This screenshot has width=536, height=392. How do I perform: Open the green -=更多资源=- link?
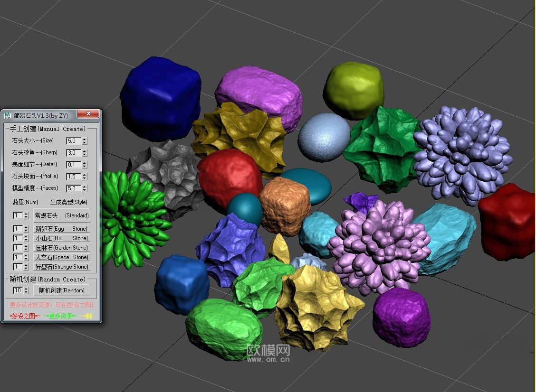[60, 316]
